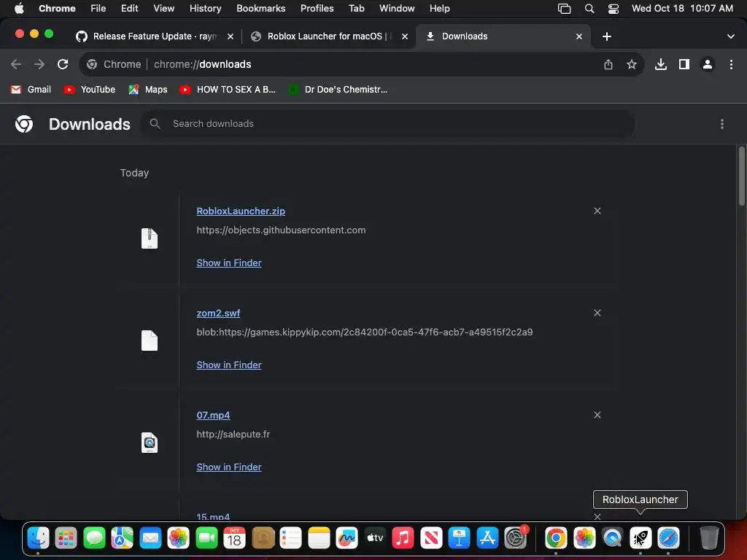Remove RobloxLauncher.zip from the list
Viewport: 747px width, 560px height.
pyautogui.click(x=597, y=211)
